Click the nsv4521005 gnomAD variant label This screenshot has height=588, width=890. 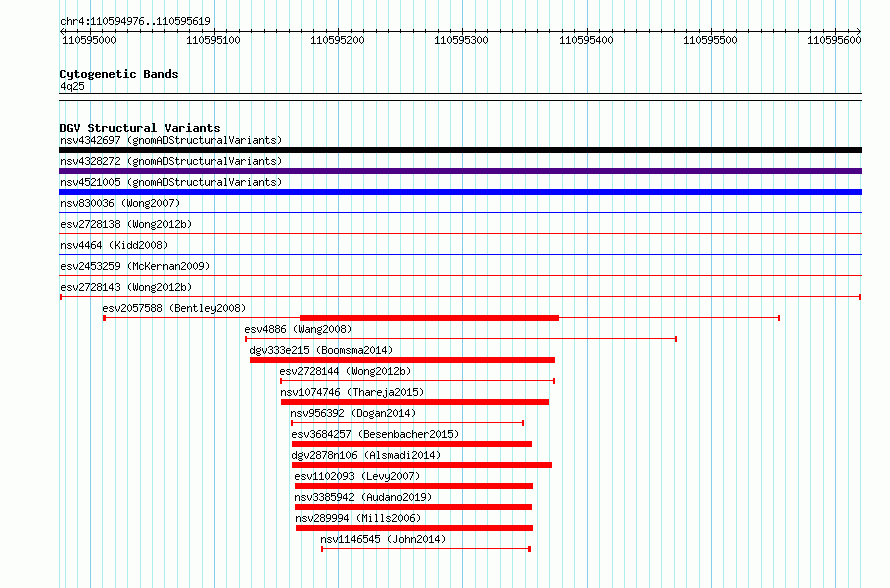(171, 182)
